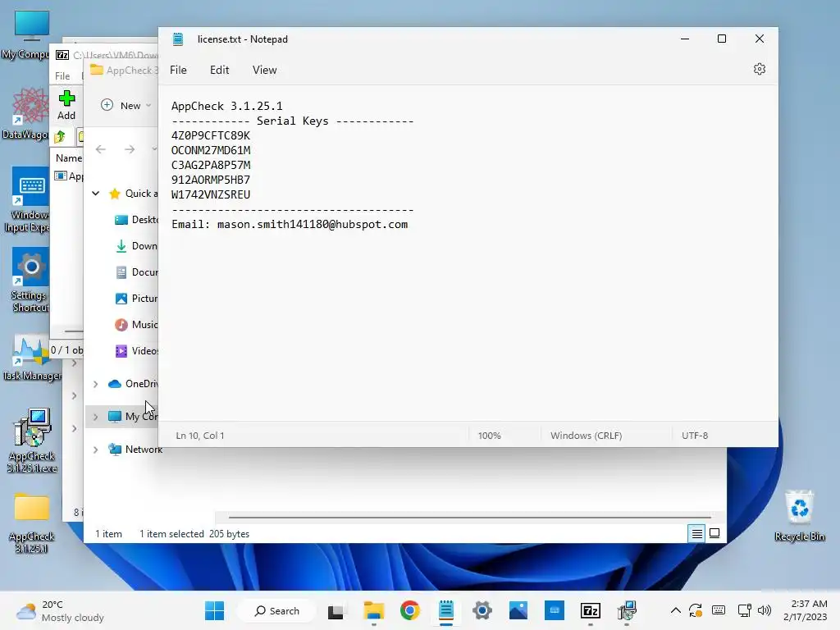Image resolution: width=840 pixels, height=630 pixels.
Task: Open clock and date 2:37 AM
Action: click(806, 610)
